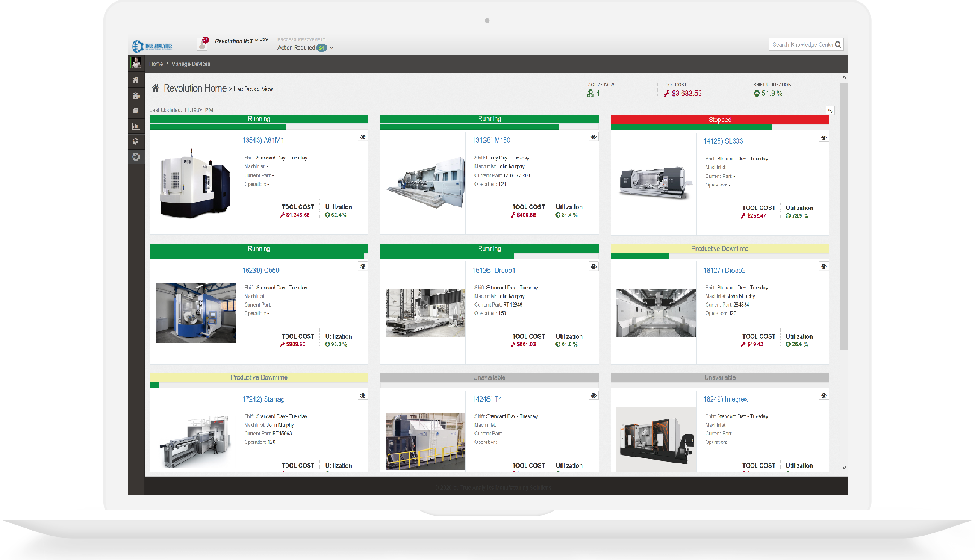The image size is (975, 560).
Task: Click the notifications badge showing 28
Action: pyautogui.click(x=206, y=39)
